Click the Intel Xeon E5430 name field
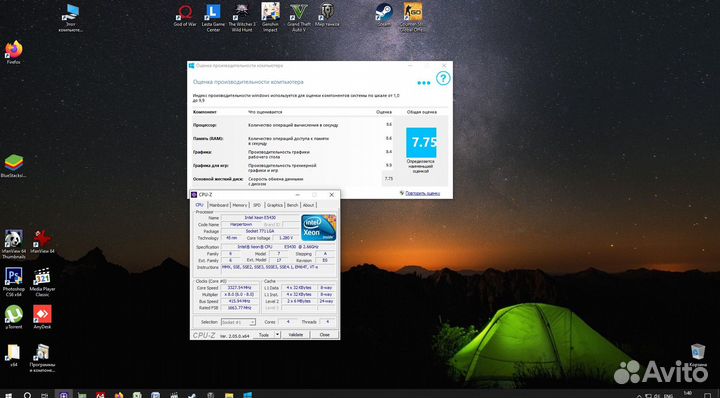 260,218
